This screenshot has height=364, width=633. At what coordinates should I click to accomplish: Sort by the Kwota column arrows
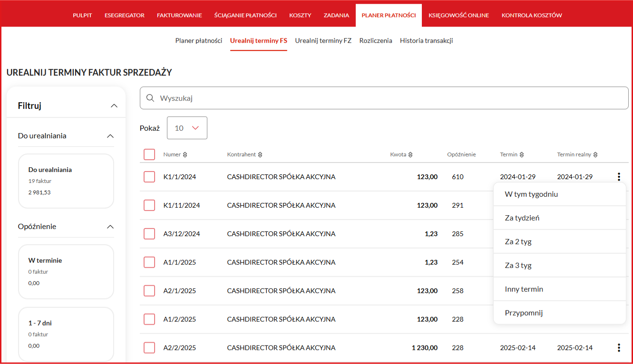[x=410, y=154]
